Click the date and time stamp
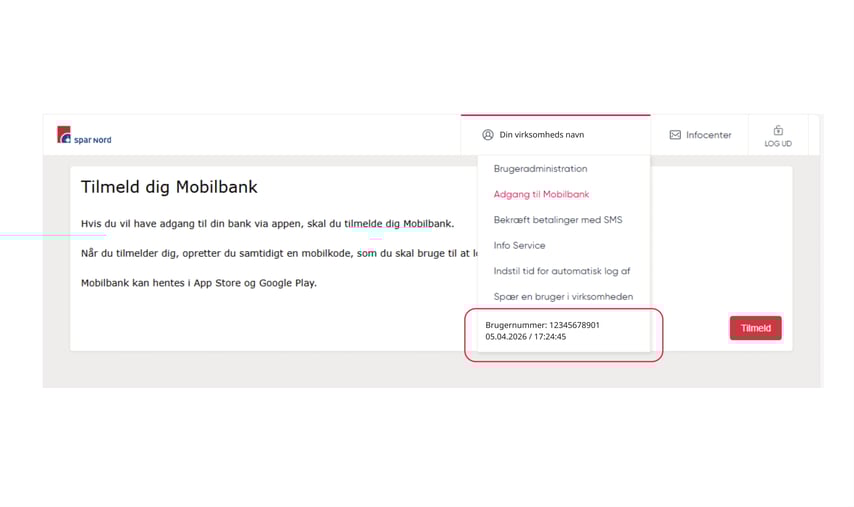 [525, 337]
